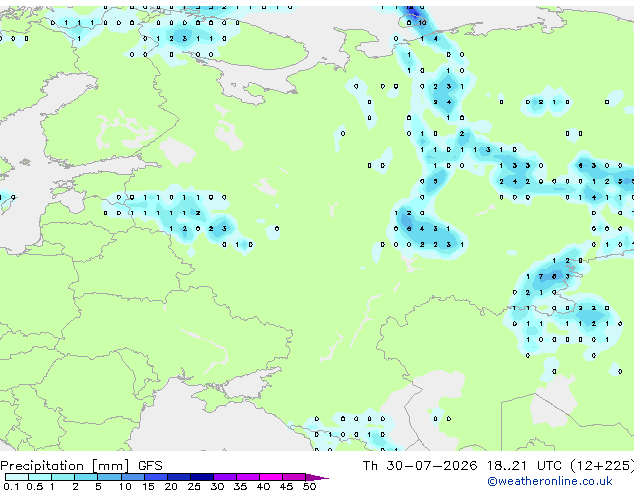Choose the 25–30 mm dark blue legend box
The image size is (634, 490).
click(x=201, y=477)
